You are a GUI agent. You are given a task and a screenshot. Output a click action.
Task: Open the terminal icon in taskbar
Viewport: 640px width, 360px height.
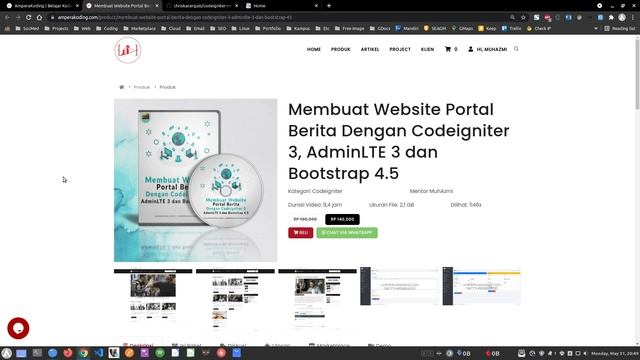coord(37,353)
